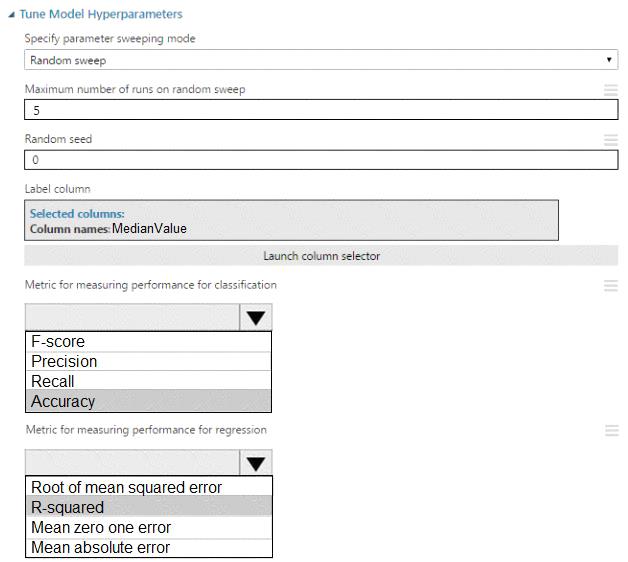
Task: Click the maximum runs on random sweep field
Action: tap(320, 110)
